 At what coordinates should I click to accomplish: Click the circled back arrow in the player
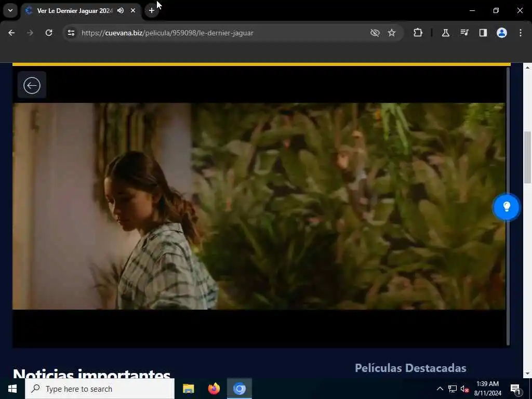click(x=32, y=85)
